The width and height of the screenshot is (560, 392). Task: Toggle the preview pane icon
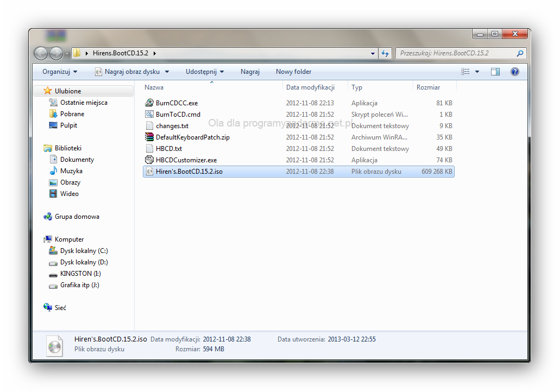(495, 72)
